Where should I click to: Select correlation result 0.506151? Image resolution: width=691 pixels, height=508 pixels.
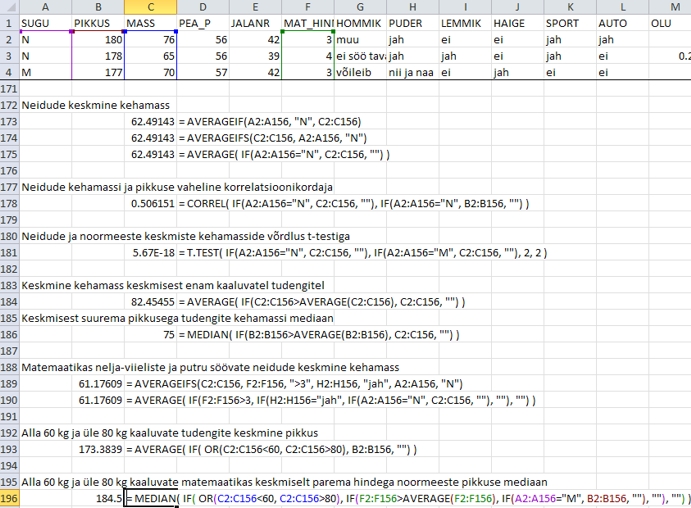coord(151,204)
